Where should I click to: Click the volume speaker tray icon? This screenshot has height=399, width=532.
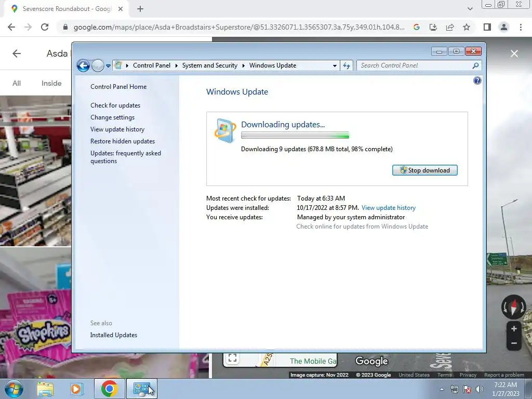click(x=480, y=389)
